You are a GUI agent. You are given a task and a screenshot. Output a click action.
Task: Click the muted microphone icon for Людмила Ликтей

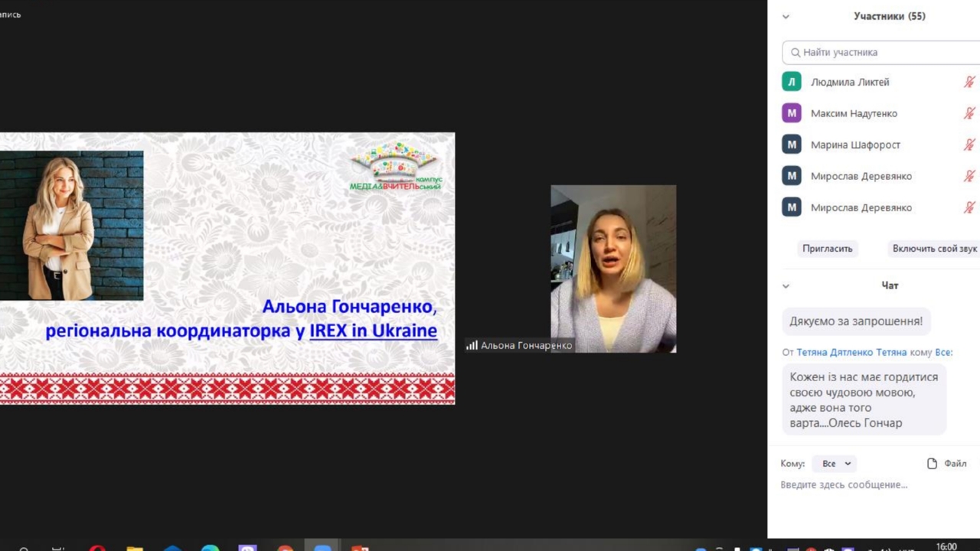[x=969, y=82]
